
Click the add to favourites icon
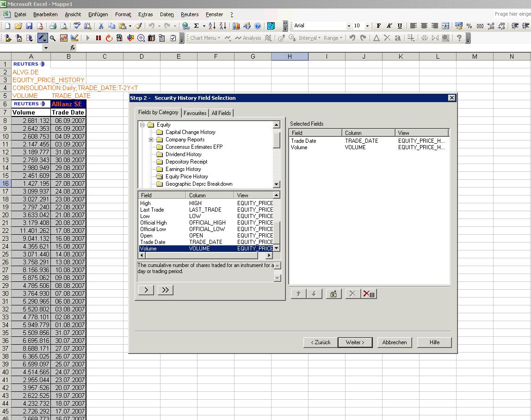click(x=333, y=293)
